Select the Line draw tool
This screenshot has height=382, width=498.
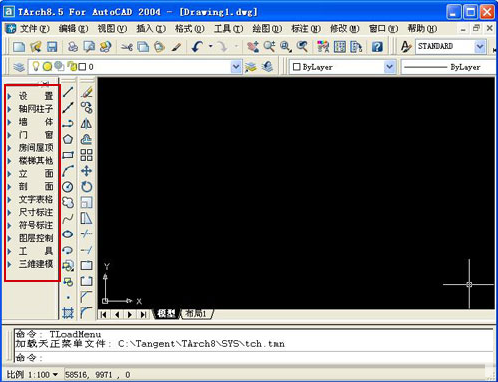[x=68, y=92]
